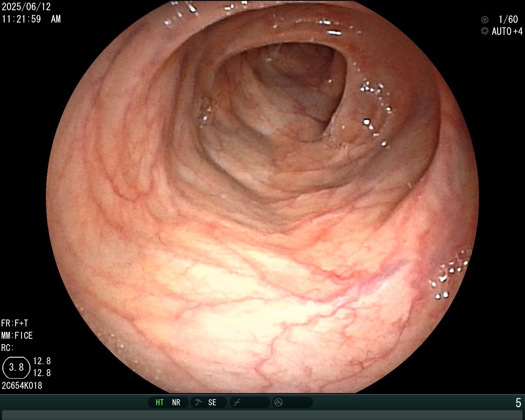Click the image counter number 5

click(518, 403)
